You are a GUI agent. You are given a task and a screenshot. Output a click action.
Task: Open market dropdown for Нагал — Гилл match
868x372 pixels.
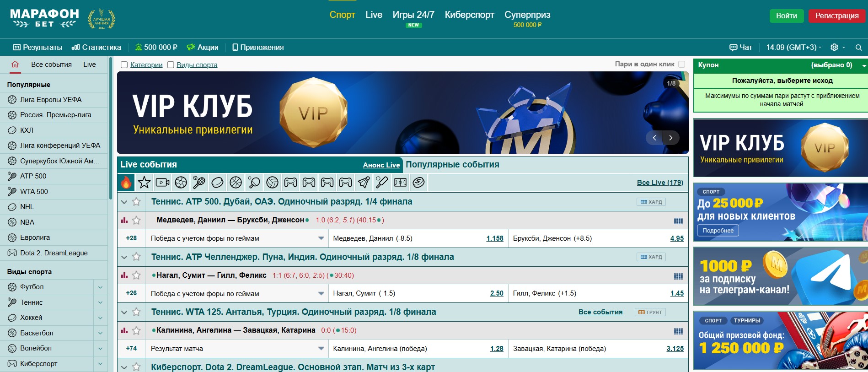[x=321, y=293]
